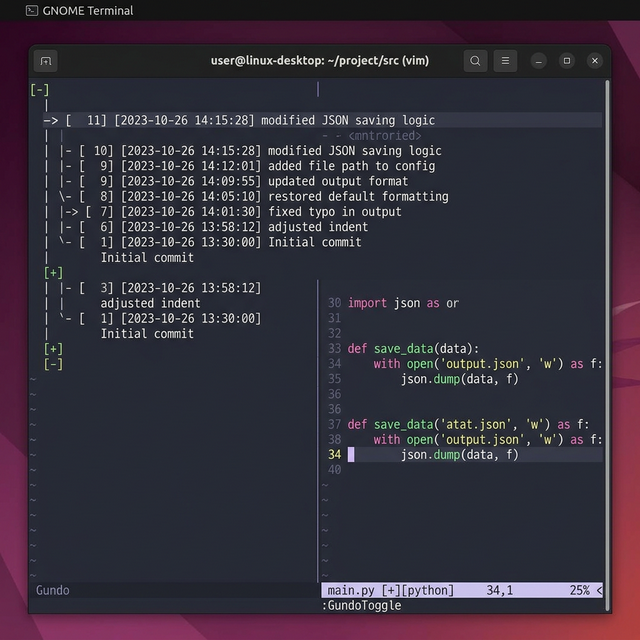Click the :GundoToggle command line
This screenshot has height=640, width=640.
(361, 606)
